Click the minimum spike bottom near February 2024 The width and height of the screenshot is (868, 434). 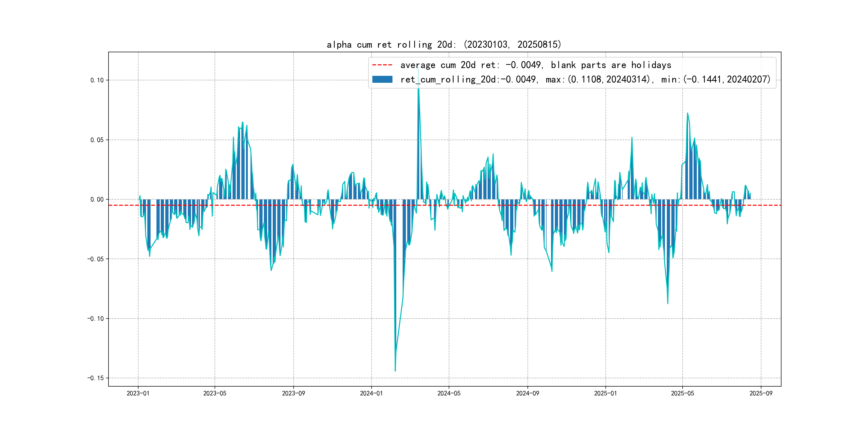(395, 370)
